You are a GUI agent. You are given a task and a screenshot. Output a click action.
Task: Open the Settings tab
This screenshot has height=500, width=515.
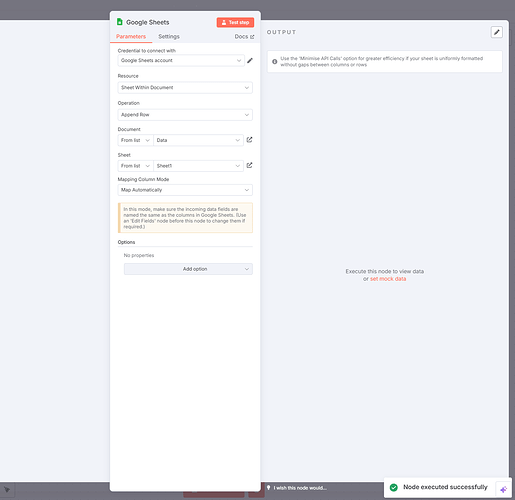click(x=169, y=36)
